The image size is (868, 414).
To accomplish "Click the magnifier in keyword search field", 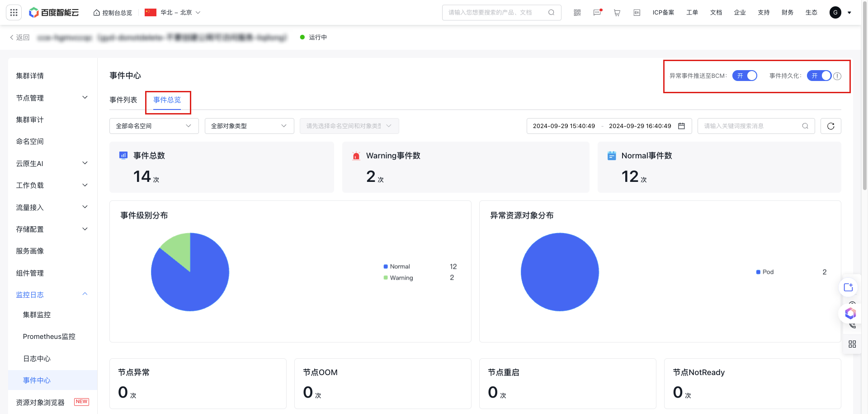I will tap(805, 126).
